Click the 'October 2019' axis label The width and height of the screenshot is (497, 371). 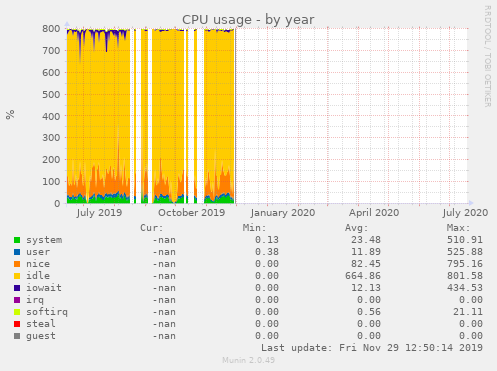[192, 213]
